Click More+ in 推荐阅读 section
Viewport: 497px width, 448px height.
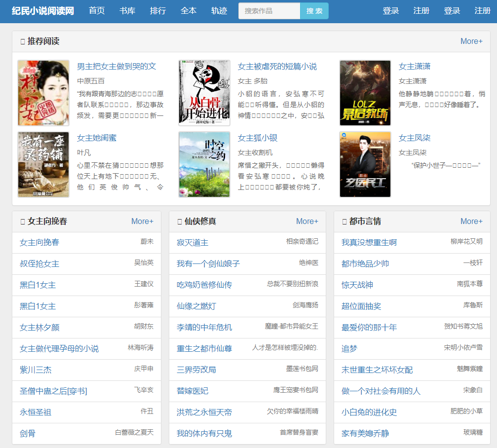coord(471,41)
